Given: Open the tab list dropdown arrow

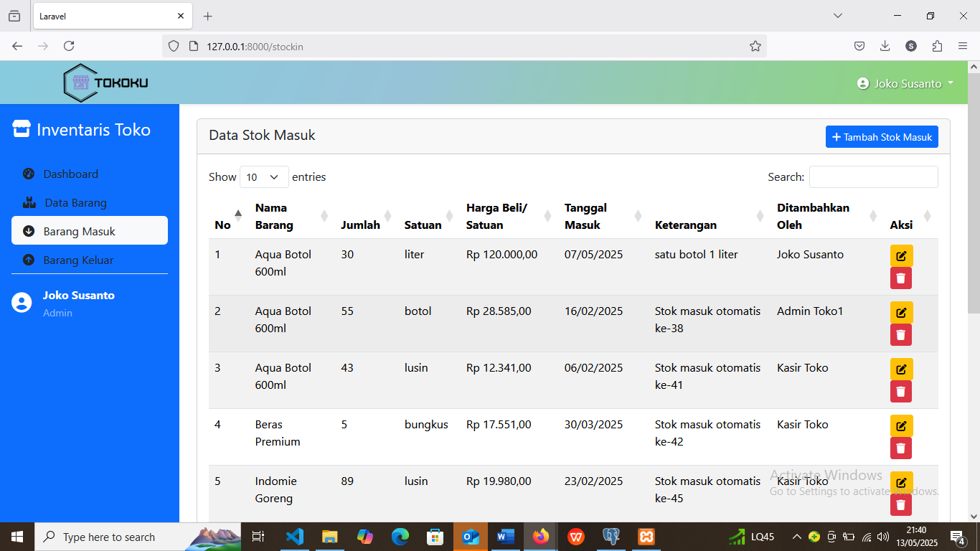Looking at the screenshot, I should pos(838,16).
